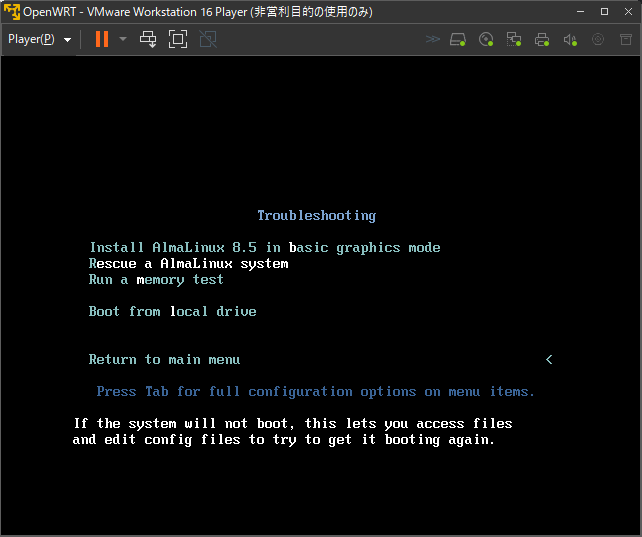Screen dimensions: 642x537
Task: Maximize the VMware Player window
Action: click(x=604, y=11)
